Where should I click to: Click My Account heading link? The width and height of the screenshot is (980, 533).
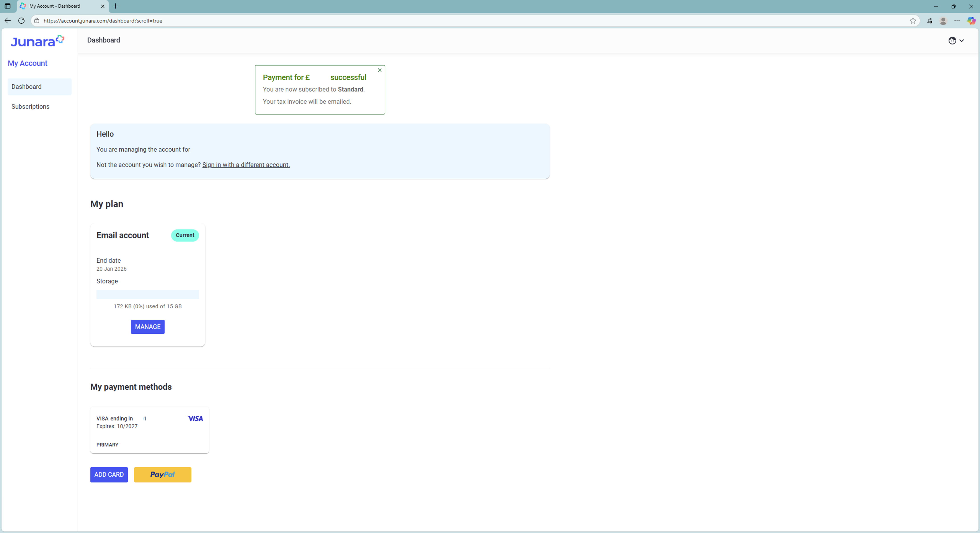tap(27, 63)
